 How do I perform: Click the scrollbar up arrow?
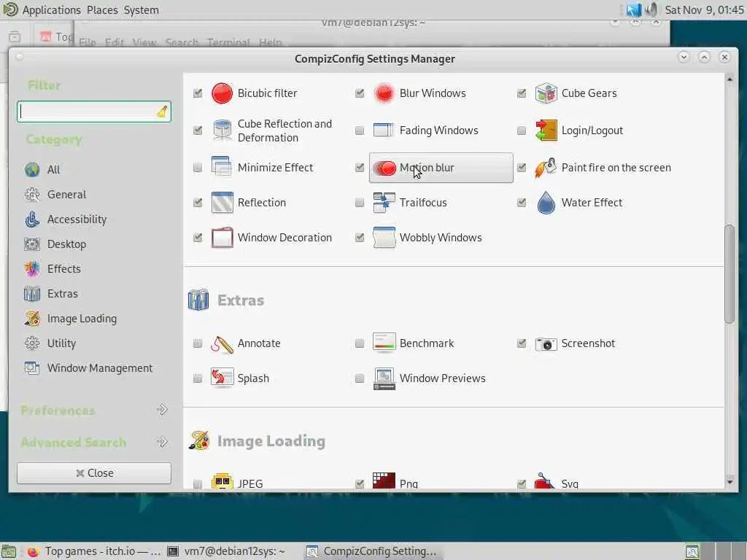(729, 79)
